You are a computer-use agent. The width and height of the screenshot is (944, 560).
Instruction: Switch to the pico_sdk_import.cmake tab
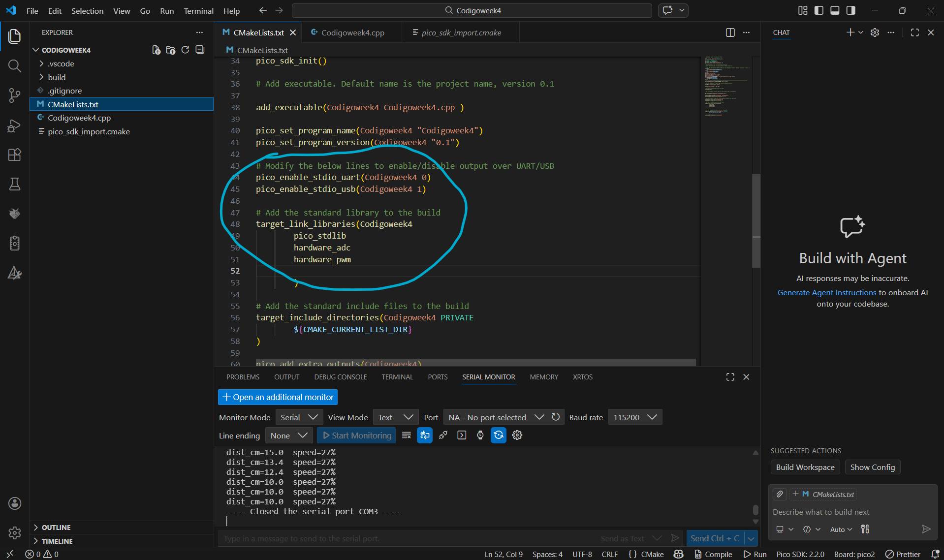[460, 32]
